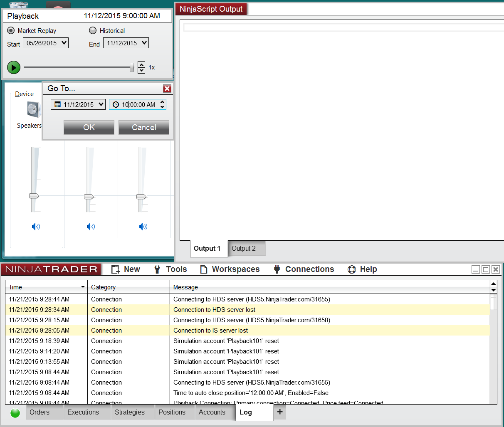The width and height of the screenshot is (504, 427).
Task: Mute the first mixer channel speaker icon
Action: coord(36,227)
